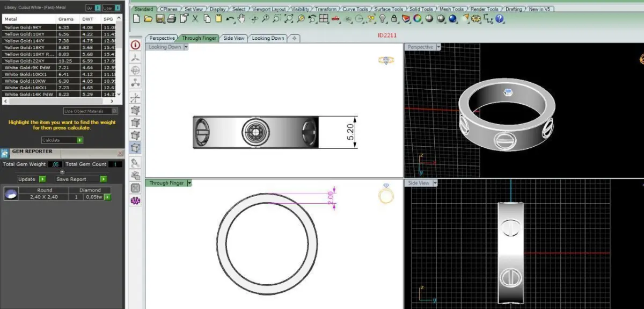This screenshot has height=309, width=644.
Task: Click the light bulb Hide/Show icon
Action: click(x=382, y=18)
